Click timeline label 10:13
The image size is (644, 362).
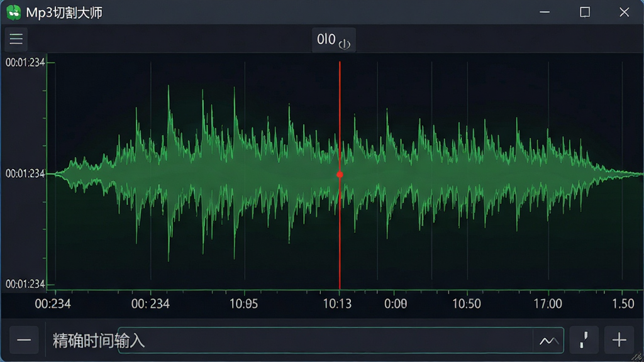337,304
